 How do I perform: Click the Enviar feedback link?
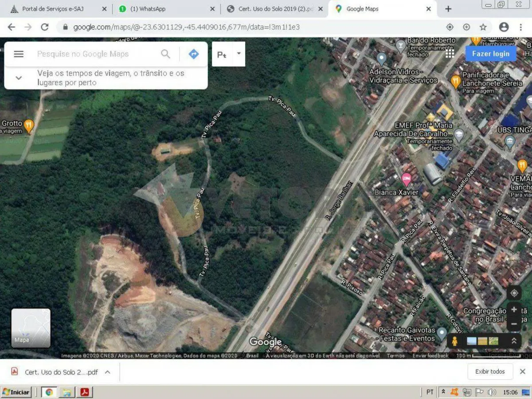(x=430, y=356)
